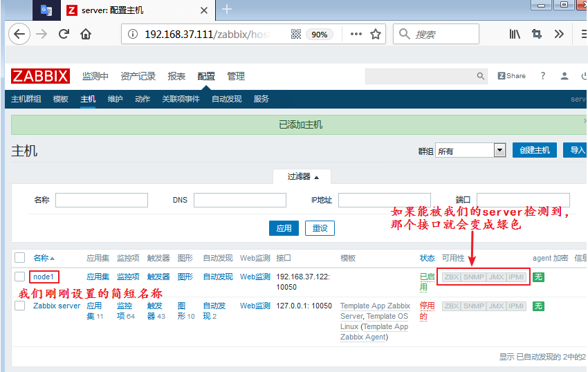Image resolution: width=588 pixels, height=372 pixels.
Task: Bookmark this page with the star icon
Action: (376, 34)
